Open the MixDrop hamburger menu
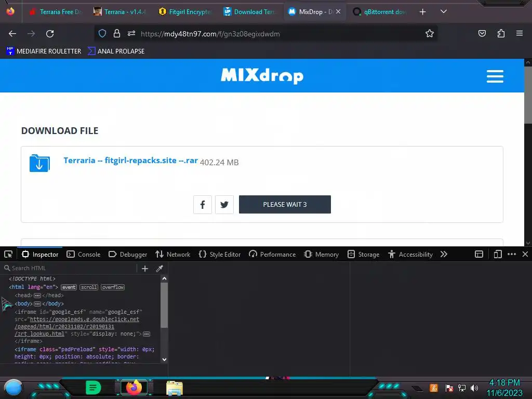The height and width of the screenshot is (399, 532). (x=495, y=76)
